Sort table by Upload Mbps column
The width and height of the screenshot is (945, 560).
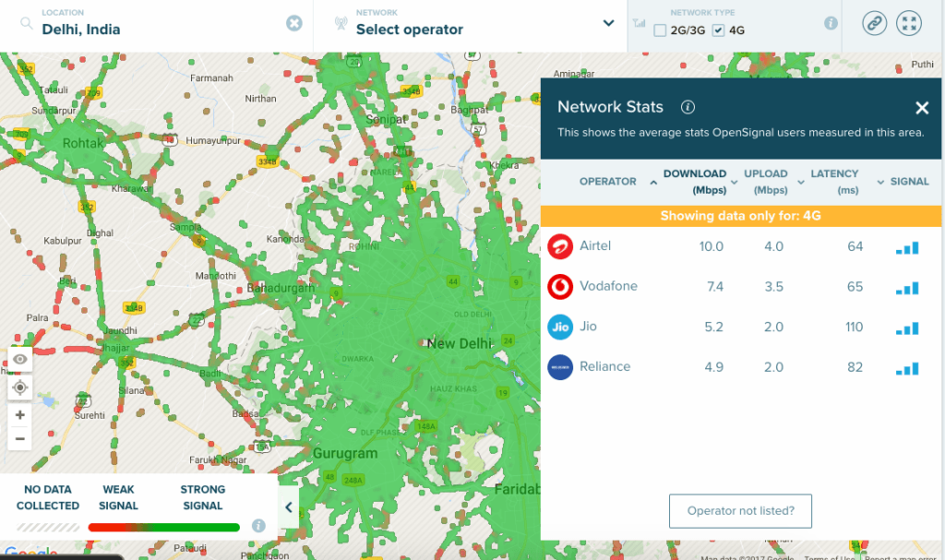click(x=765, y=182)
